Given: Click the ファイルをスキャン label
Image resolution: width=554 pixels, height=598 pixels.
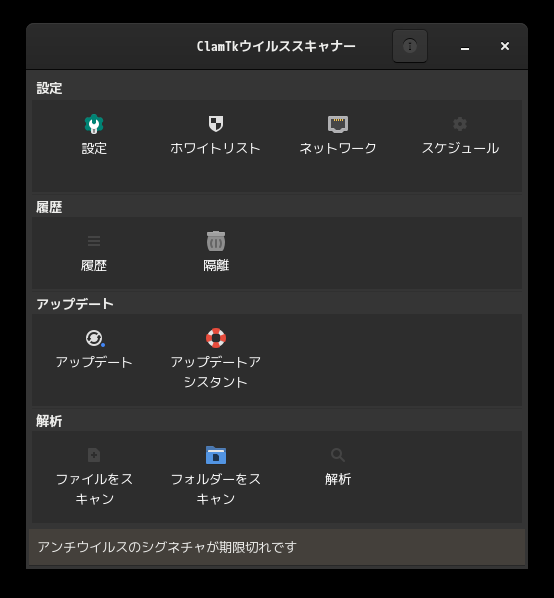Looking at the screenshot, I should [94, 489].
